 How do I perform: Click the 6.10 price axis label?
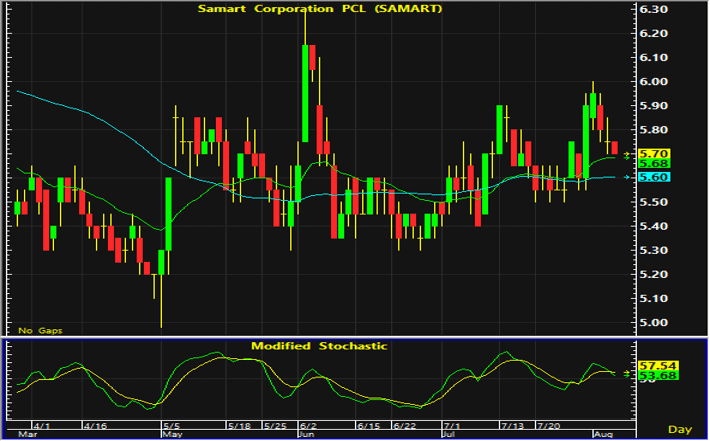[x=653, y=58]
